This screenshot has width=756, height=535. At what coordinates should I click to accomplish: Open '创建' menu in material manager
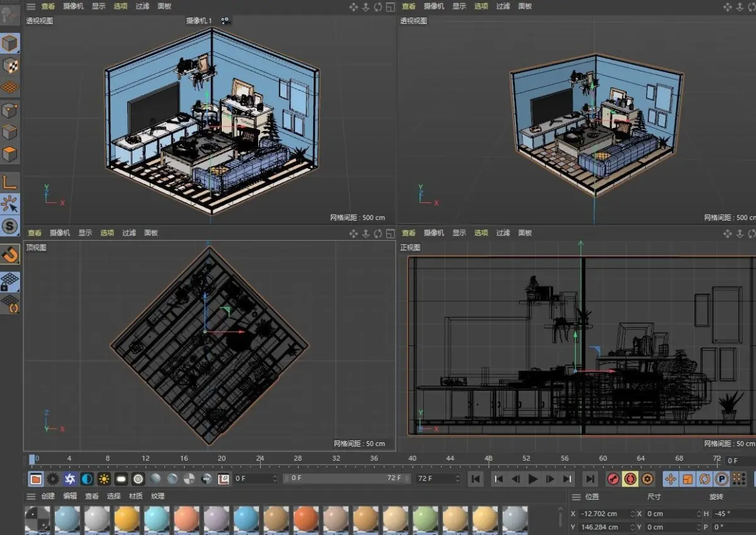(x=48, y=496)
